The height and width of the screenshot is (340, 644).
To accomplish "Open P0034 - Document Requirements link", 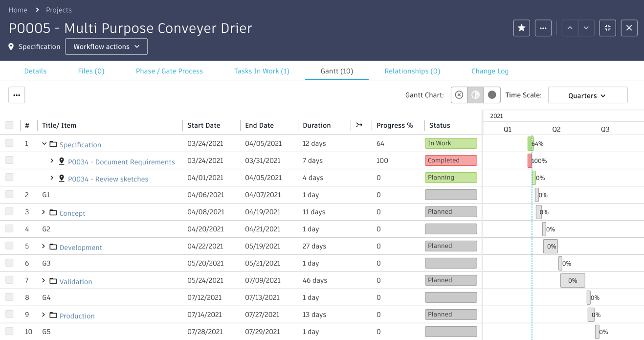I will [121, 162].
